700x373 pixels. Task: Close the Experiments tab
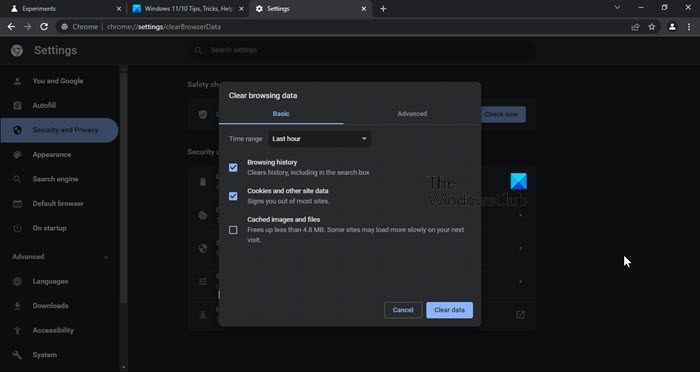[118, 8]
